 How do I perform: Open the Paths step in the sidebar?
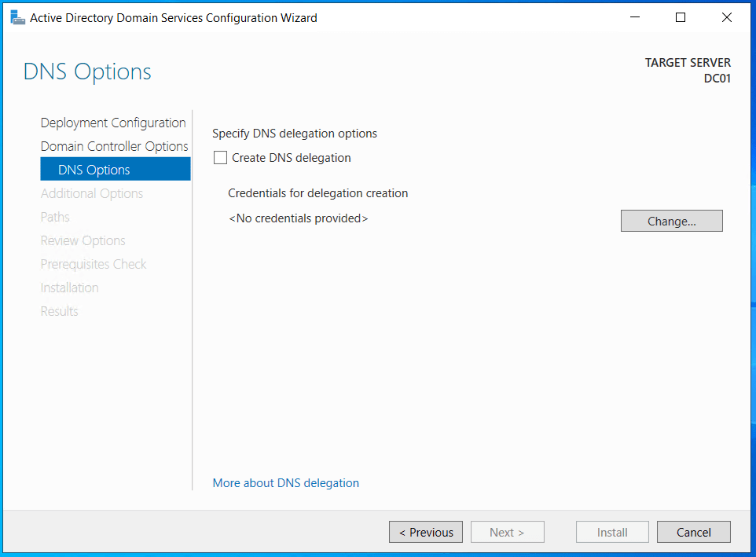[x=55, y=217]
